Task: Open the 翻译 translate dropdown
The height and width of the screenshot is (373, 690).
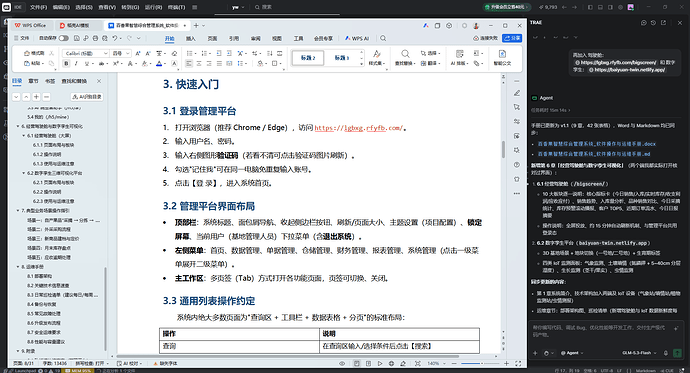Action: click(430, 63)
